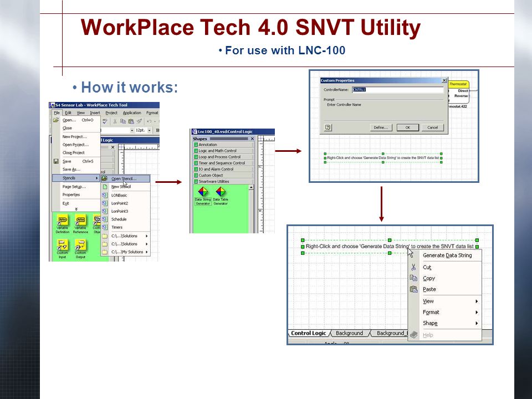Click the stencil icon beside LonPoint3
This screenshot has height=399, width=532.
(x=105, y=211)
